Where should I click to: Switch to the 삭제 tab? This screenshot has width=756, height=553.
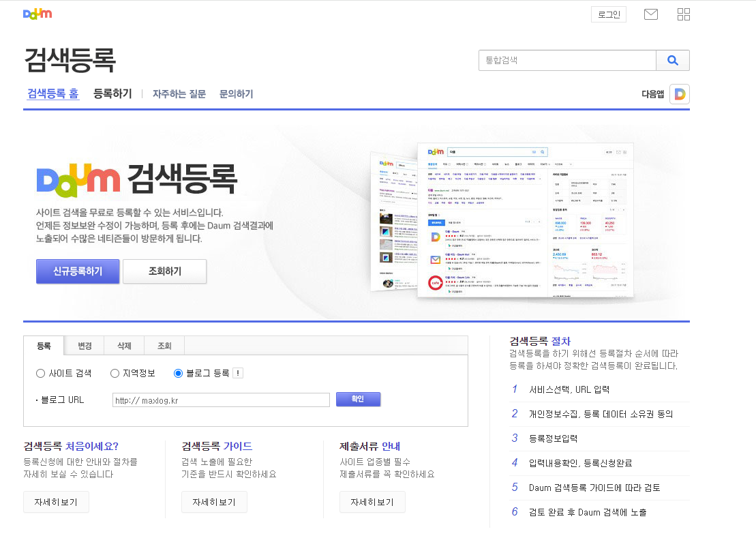pos(124,346)
